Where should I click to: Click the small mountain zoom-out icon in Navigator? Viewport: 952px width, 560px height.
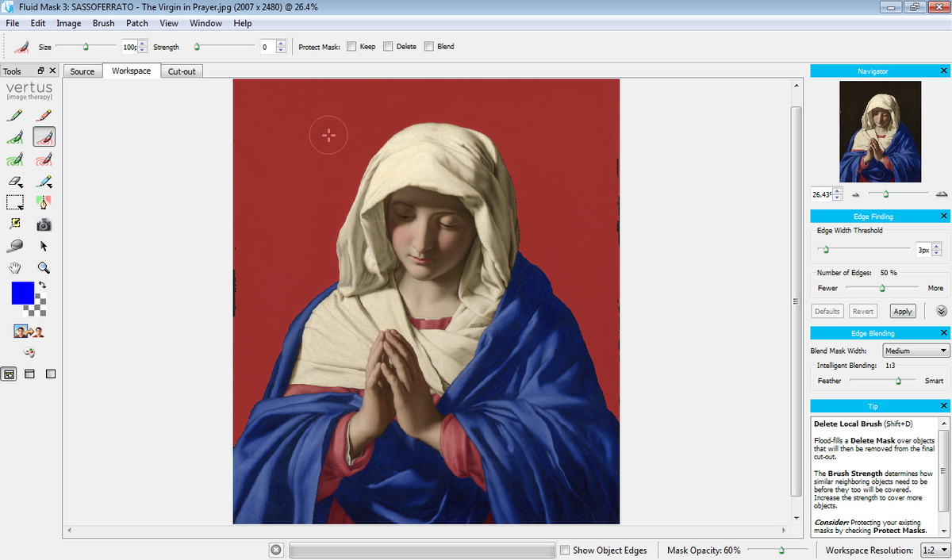pos(855,194)
